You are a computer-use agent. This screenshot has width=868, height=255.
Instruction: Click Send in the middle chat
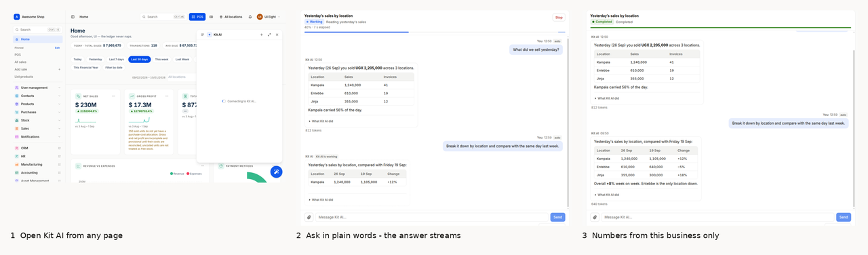[x=557, y=217]
